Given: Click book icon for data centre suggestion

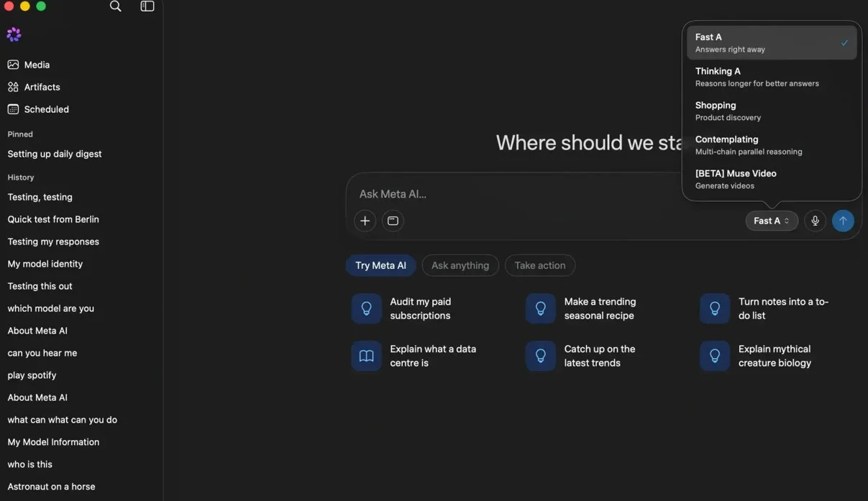Looking at the screenshot, I should pos(366,356).
